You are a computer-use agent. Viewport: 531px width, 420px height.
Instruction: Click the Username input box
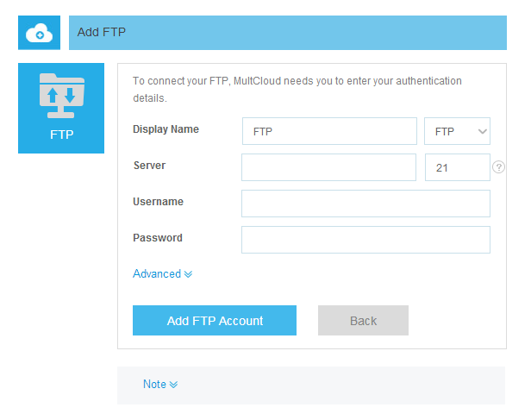click(365, 204)
